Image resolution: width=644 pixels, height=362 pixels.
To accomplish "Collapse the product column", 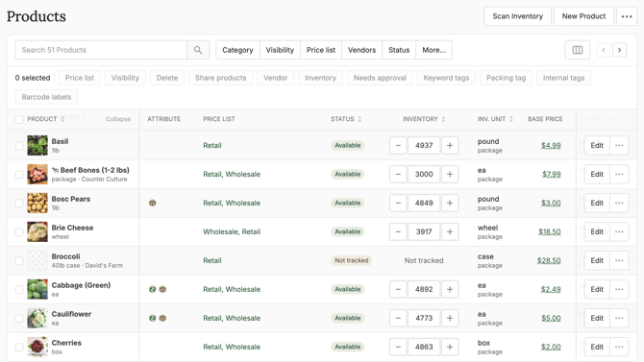I will (118, 119).
